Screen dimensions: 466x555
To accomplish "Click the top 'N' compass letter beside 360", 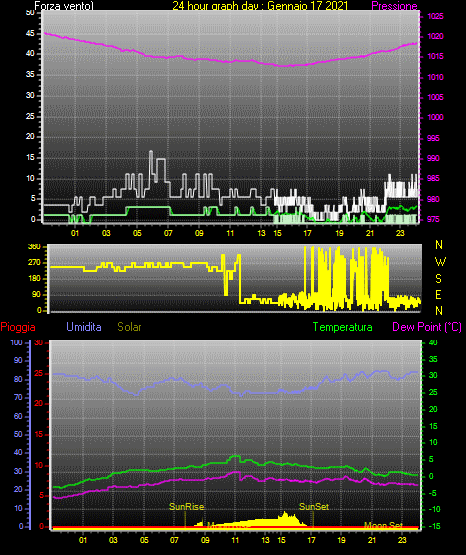I will coord(439,245).
